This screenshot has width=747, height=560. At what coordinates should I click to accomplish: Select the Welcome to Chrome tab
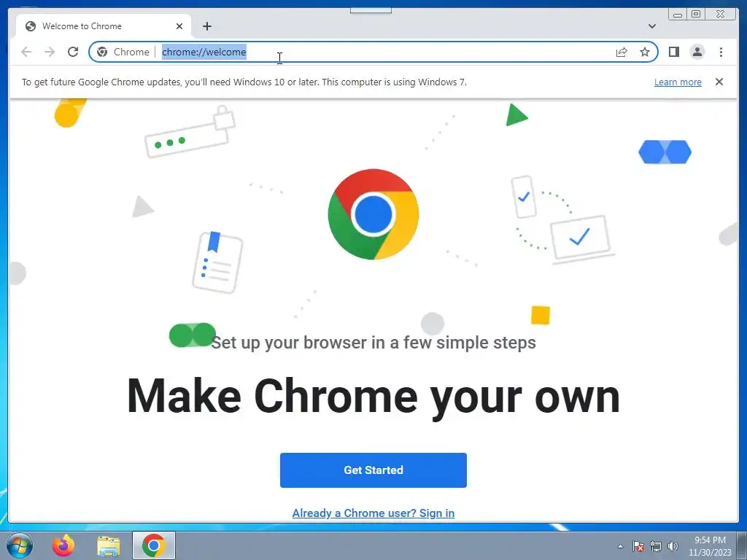tap(104, 26)
